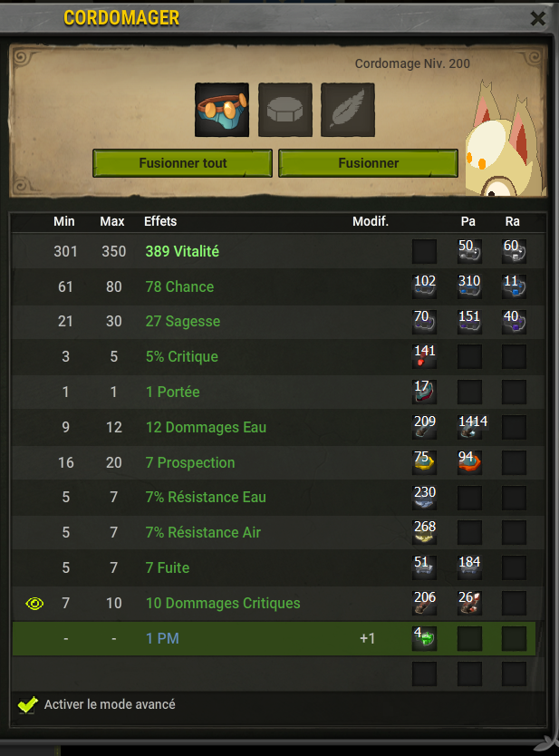Uncheck Activer le mode avancé
Viewport: 559px width, 756px height.
coord(27,704)
